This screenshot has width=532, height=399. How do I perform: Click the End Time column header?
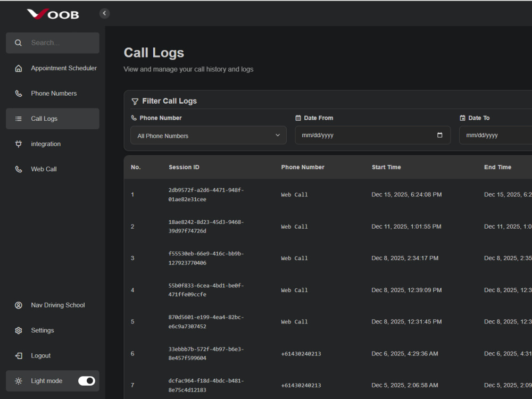[497, 167]
